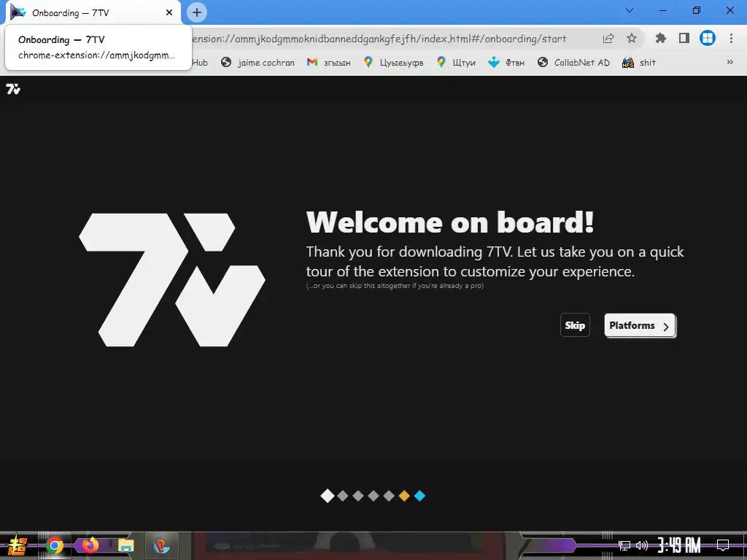747x560 pixels.
Task: Jump to the fourth gray step diamond
Action: [373, 496]
